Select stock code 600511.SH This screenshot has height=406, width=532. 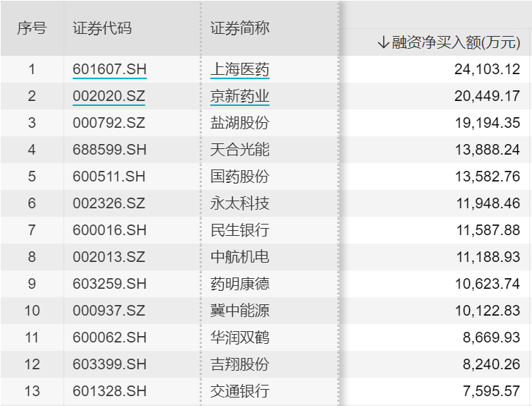point(109,177)
